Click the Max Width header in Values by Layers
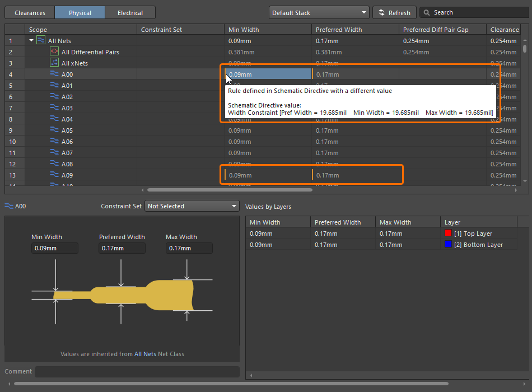This screenshot has height=392, width=532. pyautogui.click(x=408, y=222)
